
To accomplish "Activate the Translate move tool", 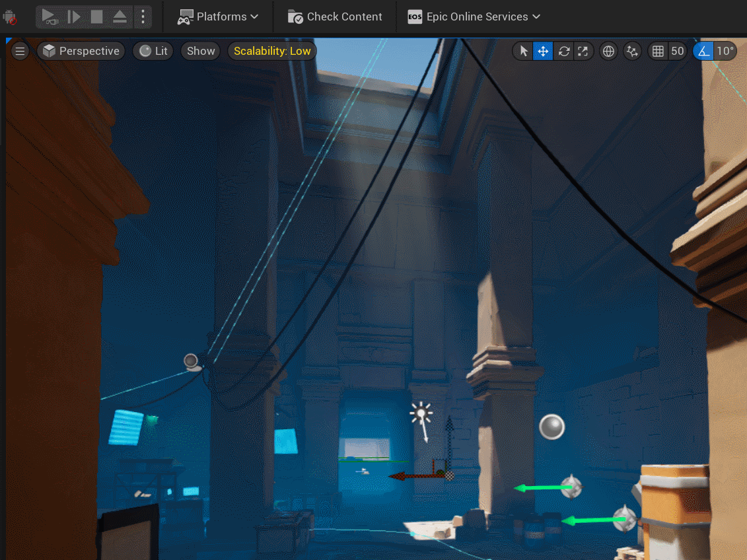I will coord(543,51).
